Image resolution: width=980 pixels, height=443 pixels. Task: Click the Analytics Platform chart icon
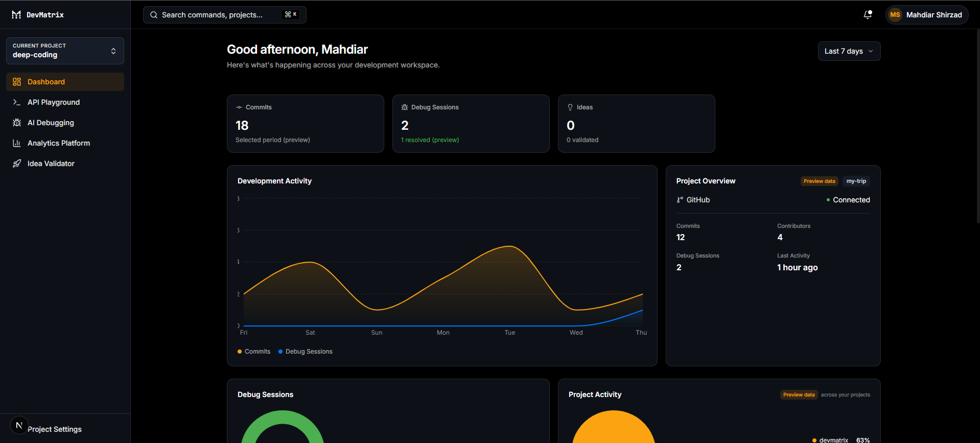[17, 143]
